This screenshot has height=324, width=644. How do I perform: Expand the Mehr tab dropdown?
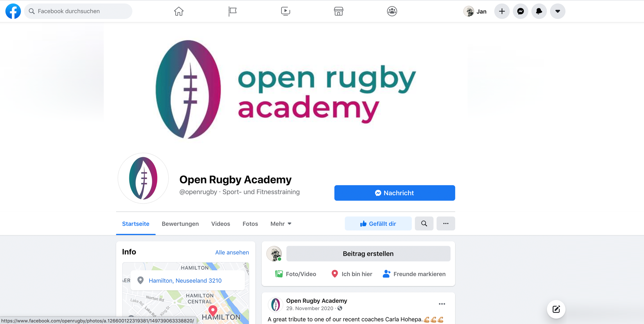pyautogui.click(x=281, y=224)
